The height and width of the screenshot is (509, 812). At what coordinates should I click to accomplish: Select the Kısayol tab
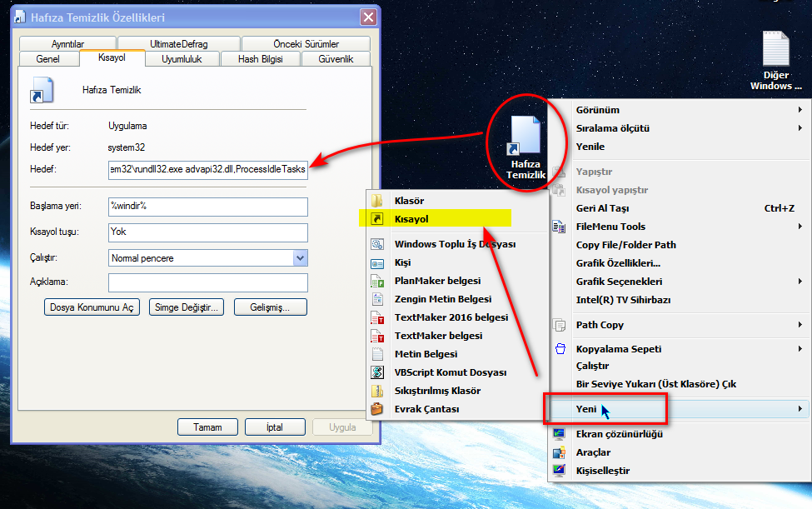coord(112,57)
